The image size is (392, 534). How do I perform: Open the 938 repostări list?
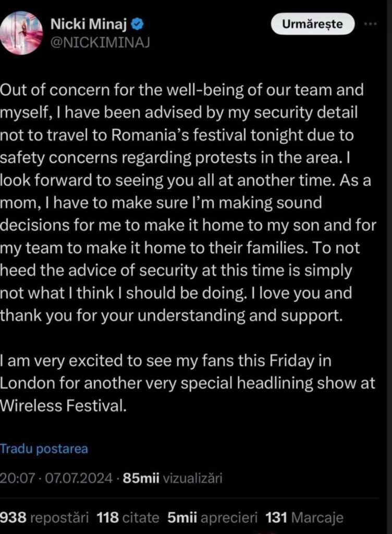pyautogui.click(x=44, y=517)
